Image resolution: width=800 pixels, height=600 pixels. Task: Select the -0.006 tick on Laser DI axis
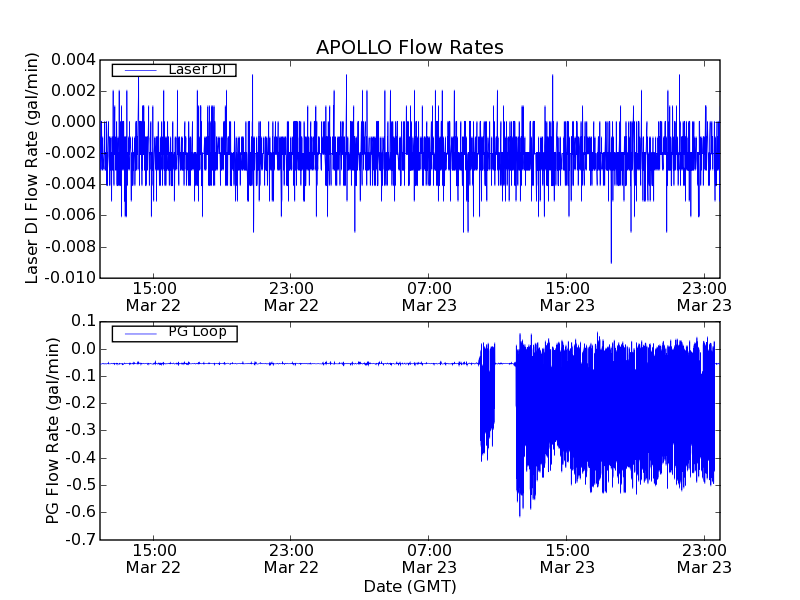(70, 215)
